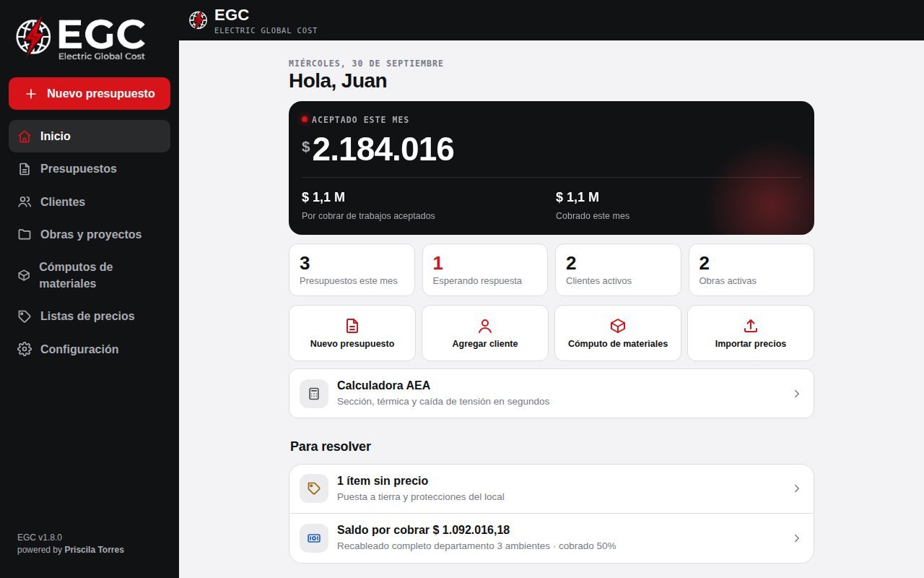This screenshot has width=924, height=578.
Task: Click the cube icon above Cómputo de materiales
Action: 618,326
